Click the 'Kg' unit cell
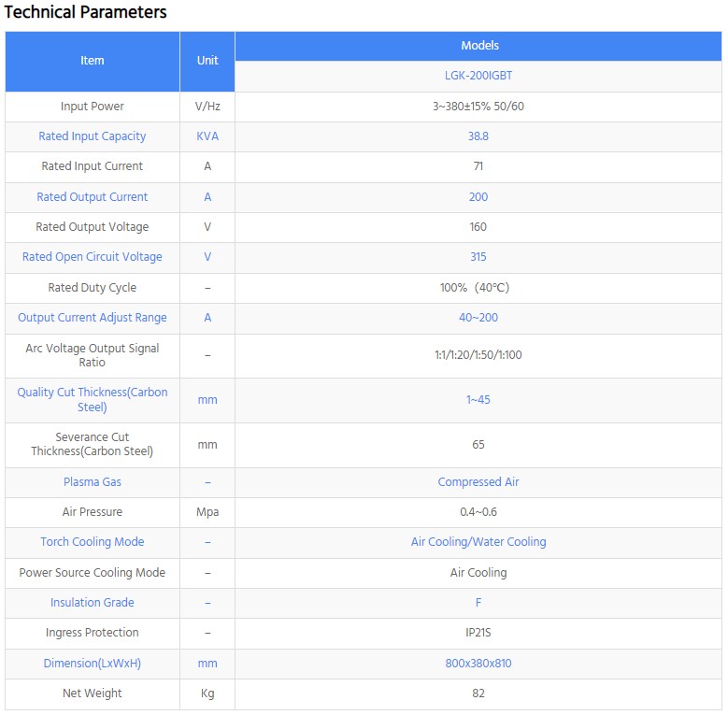The height and width of the screenshot is (715, 728). pyautogui.click(x=207, y=694)
